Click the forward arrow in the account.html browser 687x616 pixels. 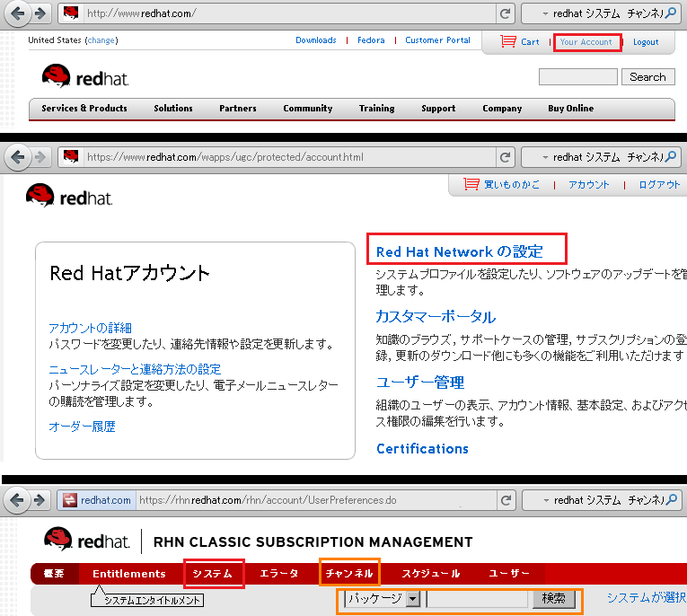point(40,157)
